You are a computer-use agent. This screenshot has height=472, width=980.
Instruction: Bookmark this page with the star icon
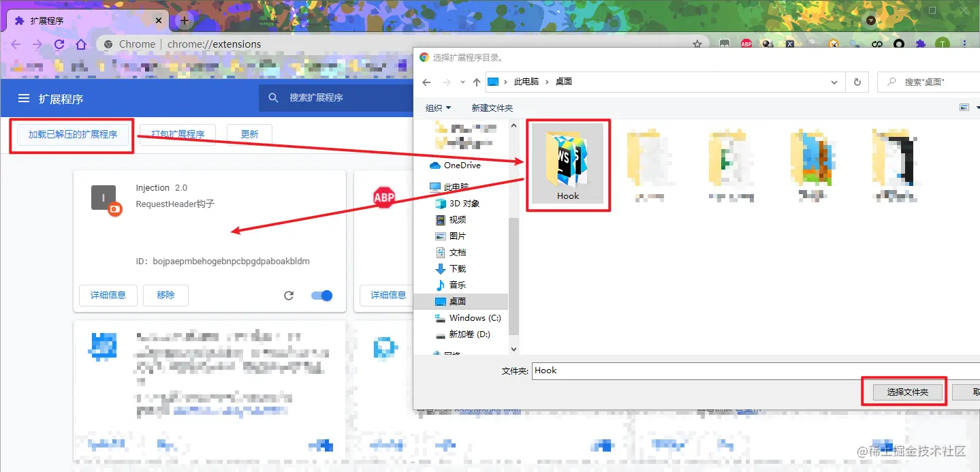[697, 44]
